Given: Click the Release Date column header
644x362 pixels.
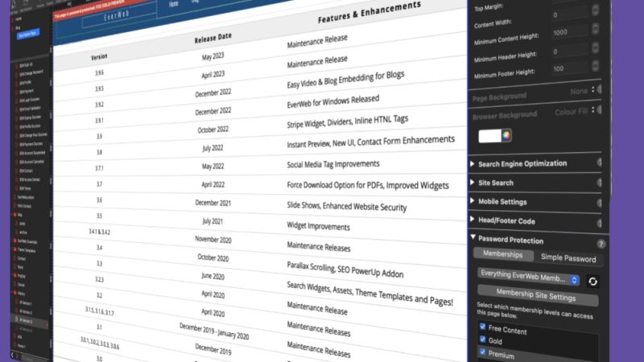Looking at the screenshot, I should click(213, 38).
